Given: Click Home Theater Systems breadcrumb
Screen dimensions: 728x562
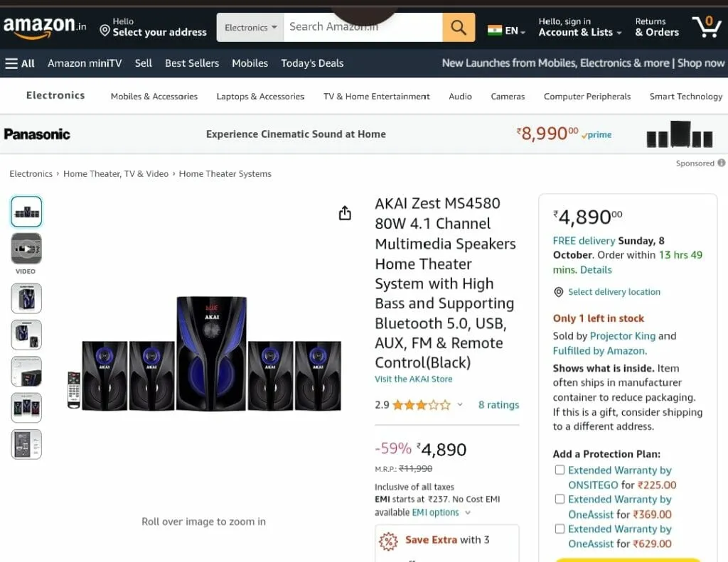Looking at the screenshot, I should pyautogui.click(x=225, y=174).
